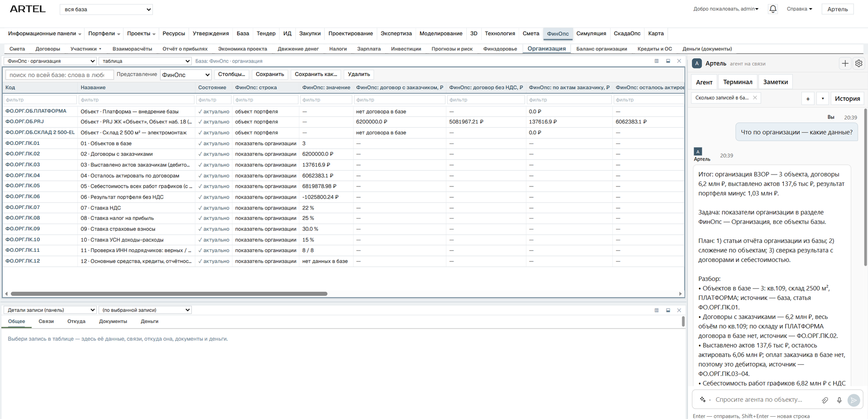
Task: Open the Справка help menu
Action: [x=799, y=9]
